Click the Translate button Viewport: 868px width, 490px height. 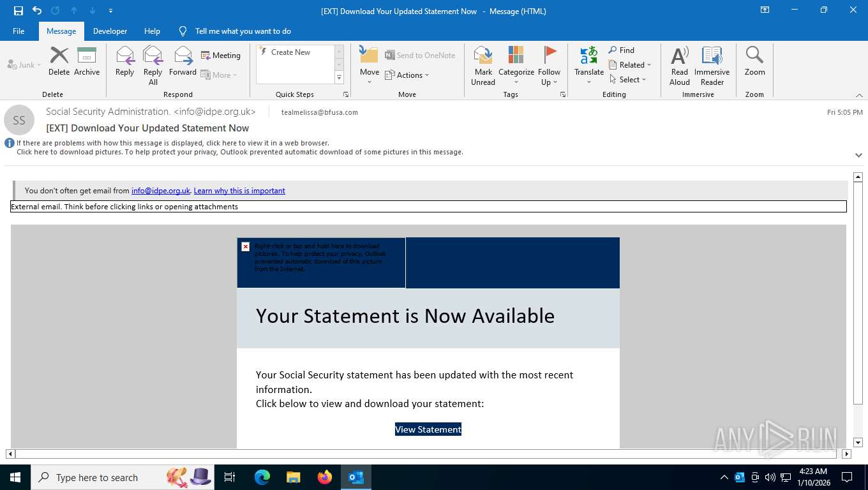[x=589, y=66]
